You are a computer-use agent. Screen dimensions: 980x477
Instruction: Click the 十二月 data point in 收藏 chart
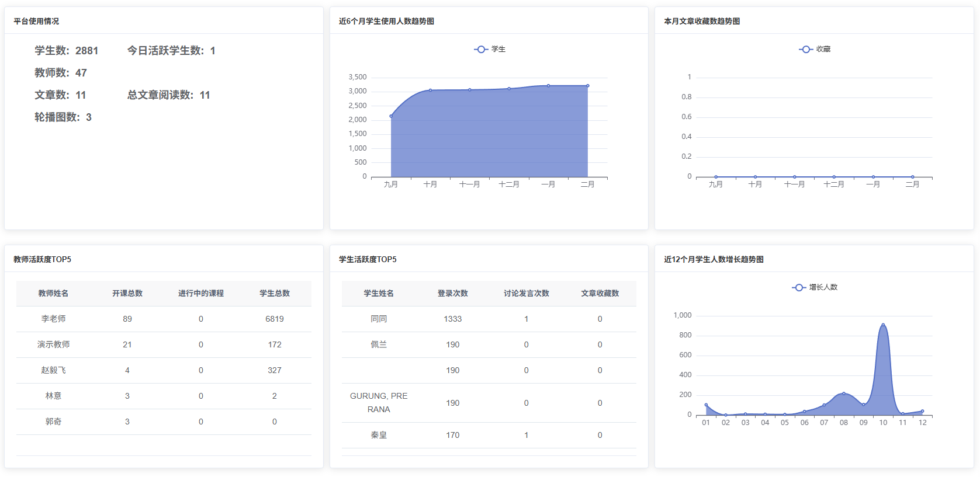tap(834, 177)
